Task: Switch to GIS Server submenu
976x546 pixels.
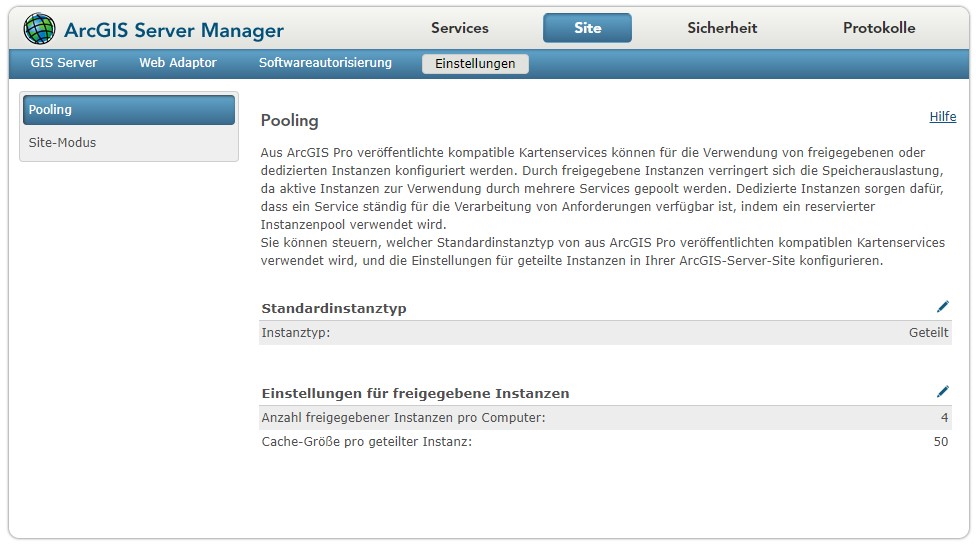Action: 63,63
